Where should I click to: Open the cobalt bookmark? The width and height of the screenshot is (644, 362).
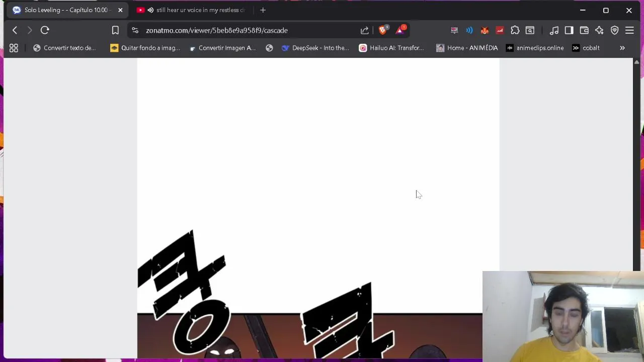[x=586, y=48]
